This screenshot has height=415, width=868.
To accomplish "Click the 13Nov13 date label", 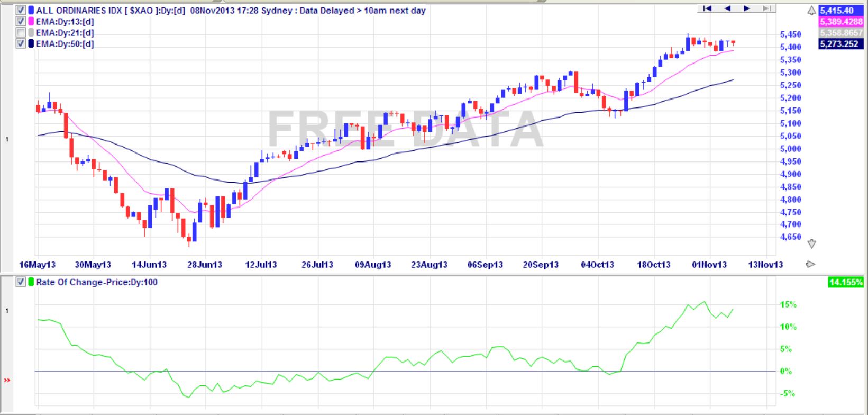I will tap(765, 264).
